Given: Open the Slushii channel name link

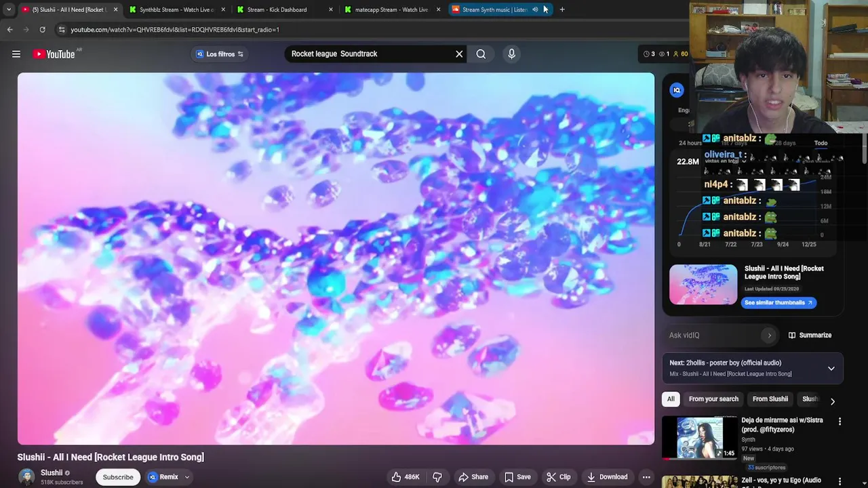Looking at the screenshot, I should coord(52,473).
